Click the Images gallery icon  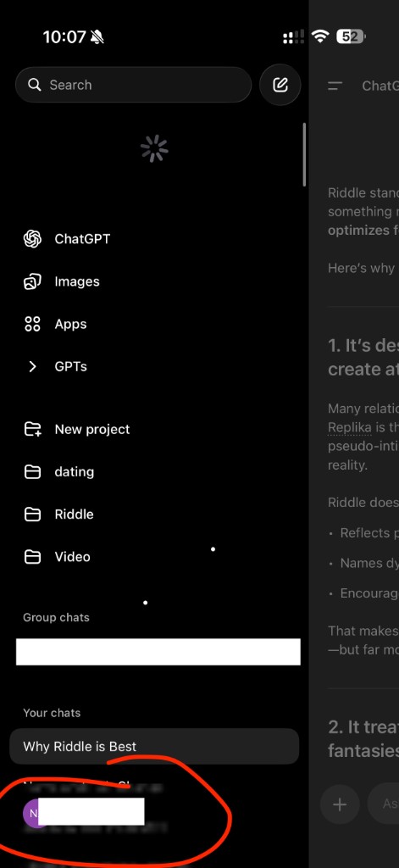pos(33,281)
